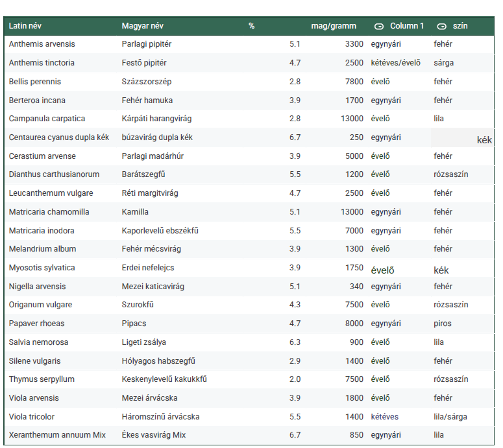The height and width of the screenshot is (448, 503).
Task: Open the color dropdown showing kék for Myosotis sylvatica
Action: click(441, 270)
